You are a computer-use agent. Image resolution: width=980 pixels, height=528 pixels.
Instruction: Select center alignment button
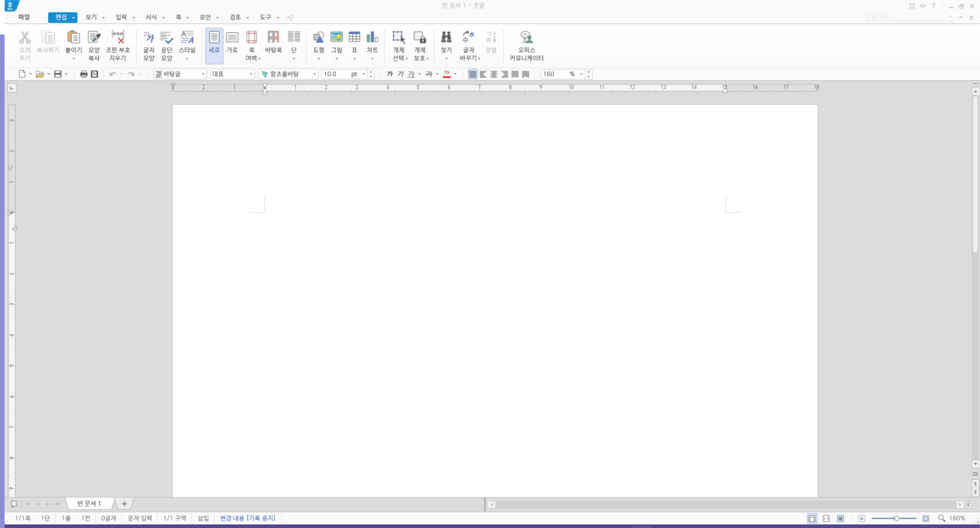(494, 74)
